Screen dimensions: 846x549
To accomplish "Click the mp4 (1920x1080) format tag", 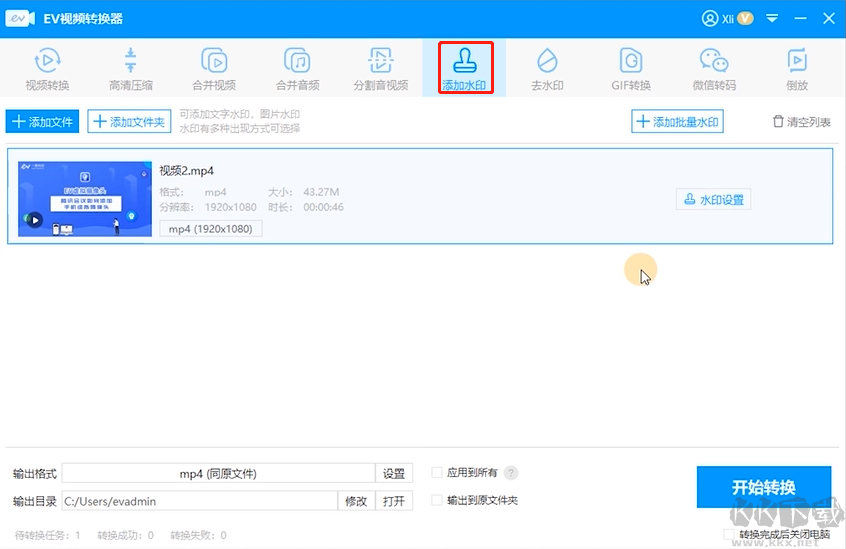I will tap(210, 229).
